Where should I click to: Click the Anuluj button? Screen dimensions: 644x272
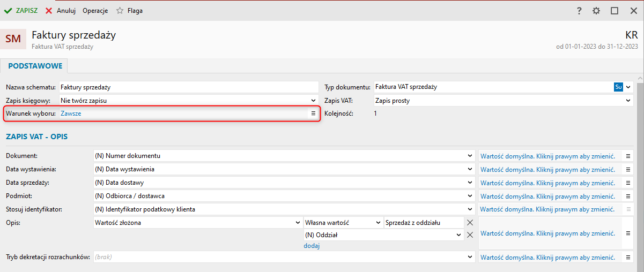click(61, 11)
